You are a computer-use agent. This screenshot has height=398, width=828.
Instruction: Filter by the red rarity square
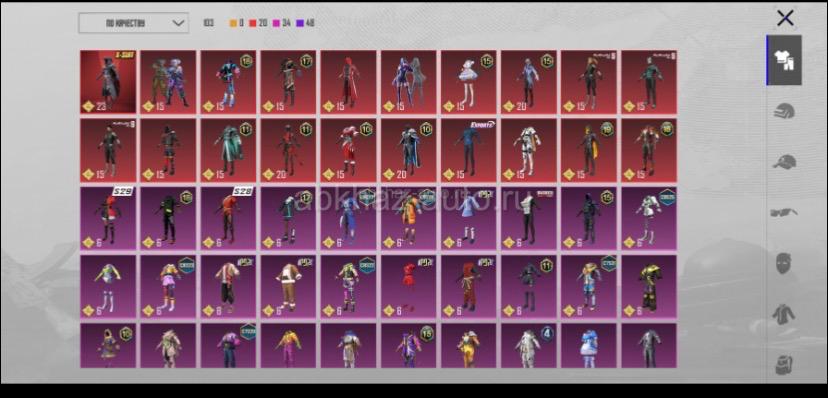(252, 23)
